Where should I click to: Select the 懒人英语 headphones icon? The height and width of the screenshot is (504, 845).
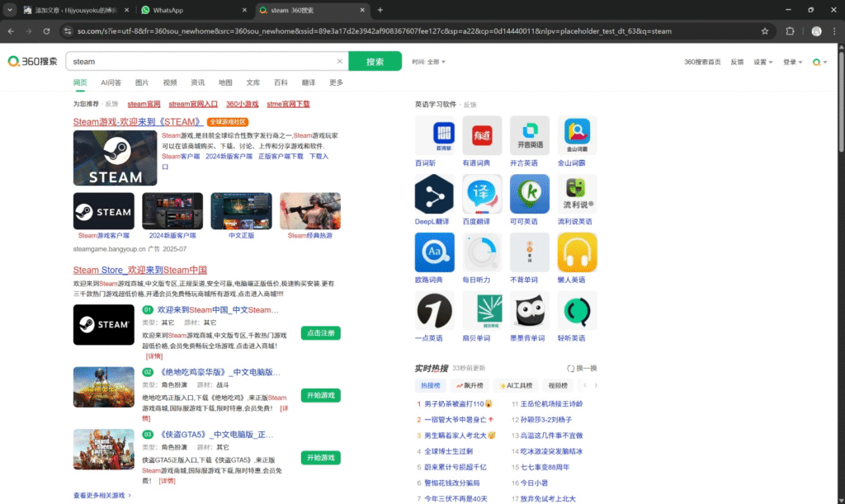tap(577, 252)
